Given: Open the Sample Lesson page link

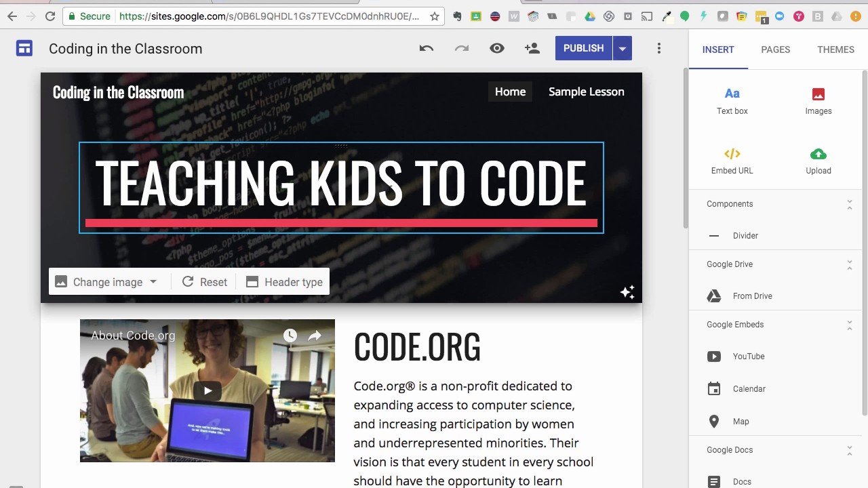Looking at the screenshot, I should pyautogui.click(x=587, y=91).
